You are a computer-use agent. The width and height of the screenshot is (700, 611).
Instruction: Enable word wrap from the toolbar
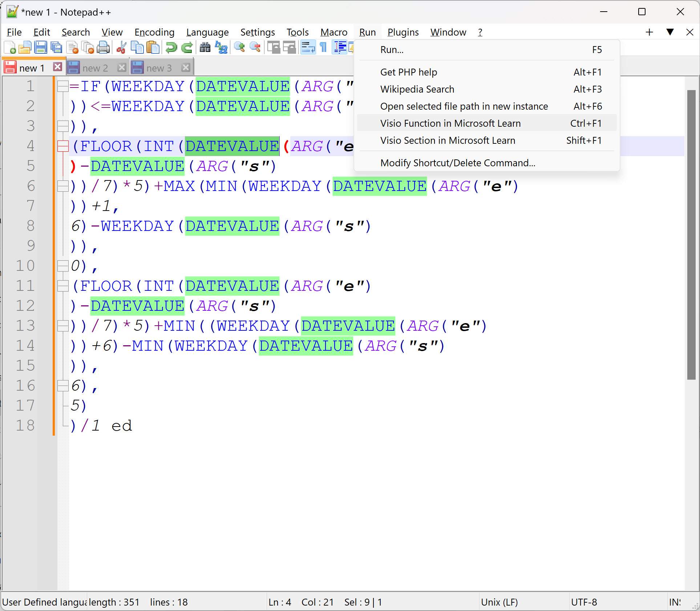click(308, 47)
